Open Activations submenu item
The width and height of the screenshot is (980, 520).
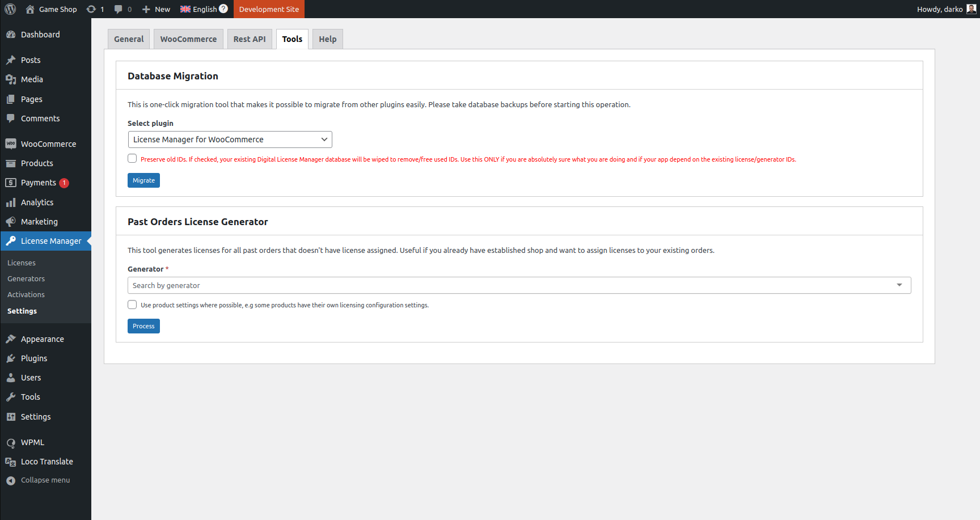point(26,295)
